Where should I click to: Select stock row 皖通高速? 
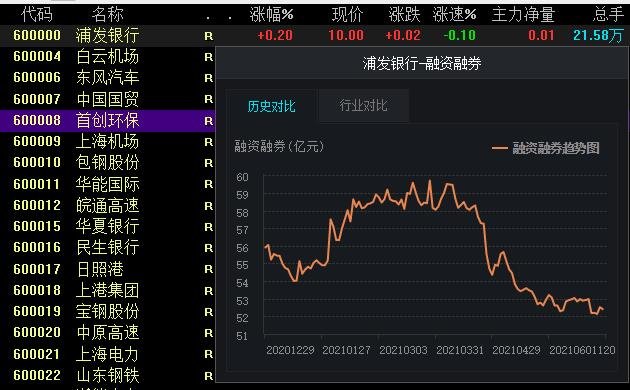coord(107,205)
